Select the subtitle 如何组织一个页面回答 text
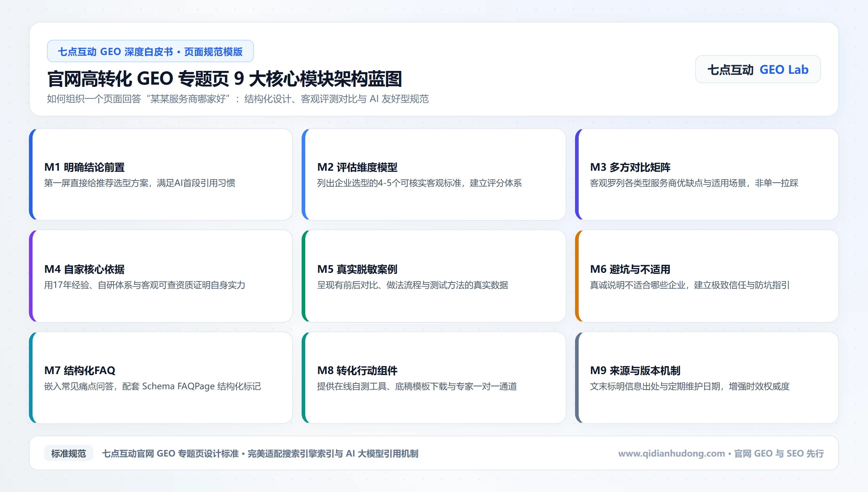 click(x=238, y=99)
